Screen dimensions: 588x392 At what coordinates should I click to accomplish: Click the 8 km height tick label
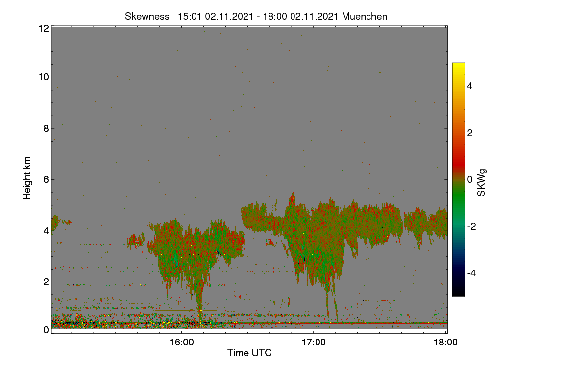click(x=45, y=128)
